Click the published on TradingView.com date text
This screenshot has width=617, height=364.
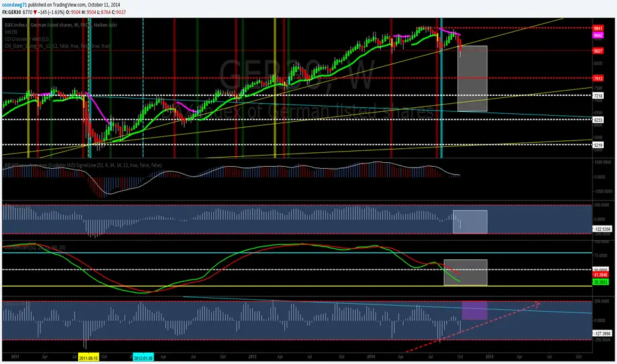[74, 5]
